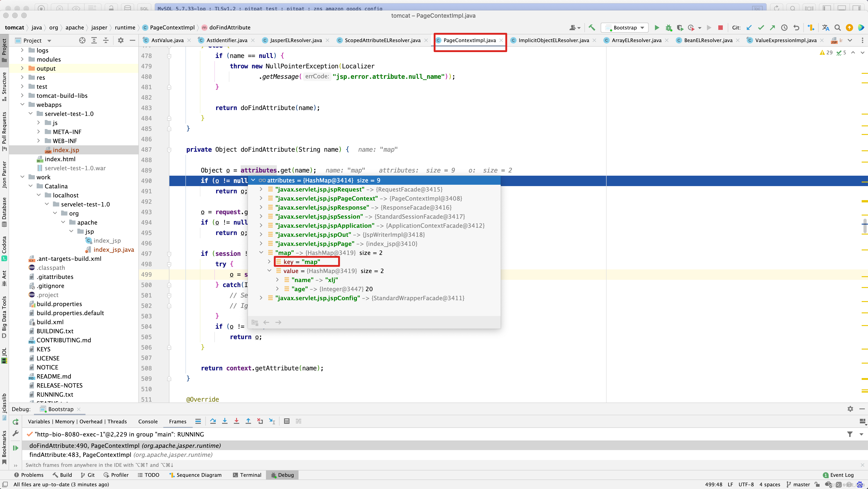Collapse the attributes popup root node
This screenshot has width=868, height=489.
click(x=253, y=180)
